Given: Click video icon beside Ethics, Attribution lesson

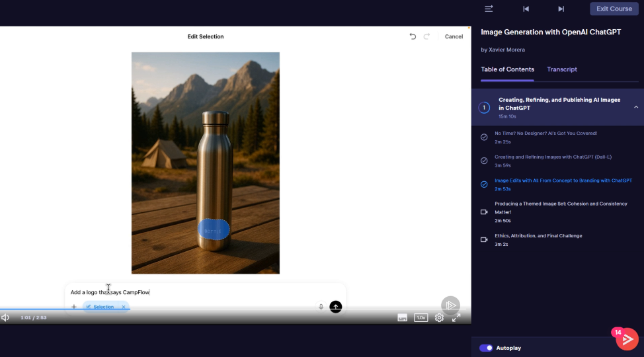Looking at the screenshot, I should [484, 239].
